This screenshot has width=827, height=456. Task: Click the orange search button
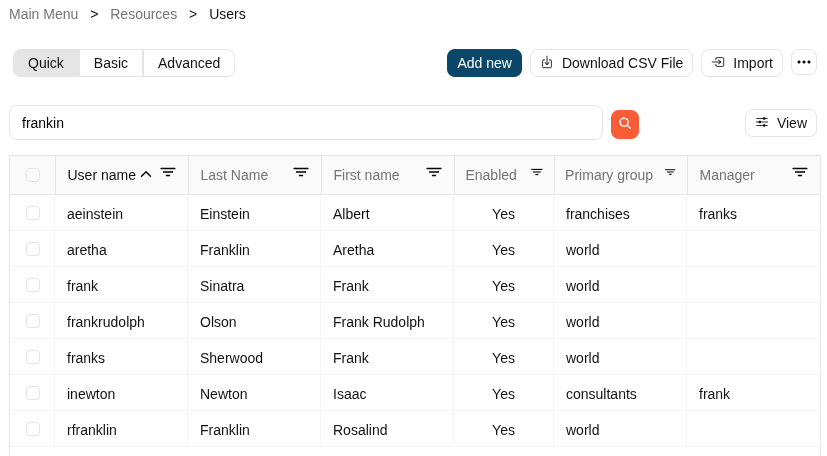click(625, 124)
